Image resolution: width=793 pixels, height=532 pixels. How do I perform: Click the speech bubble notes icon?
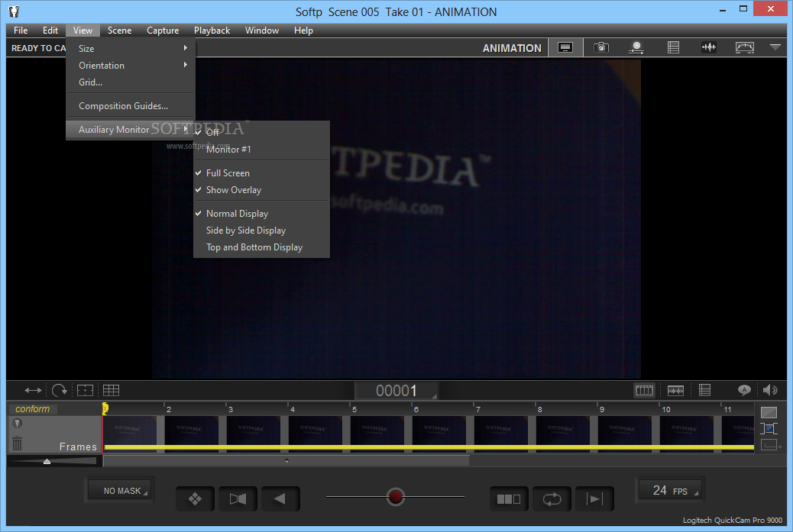coord(744,390)
